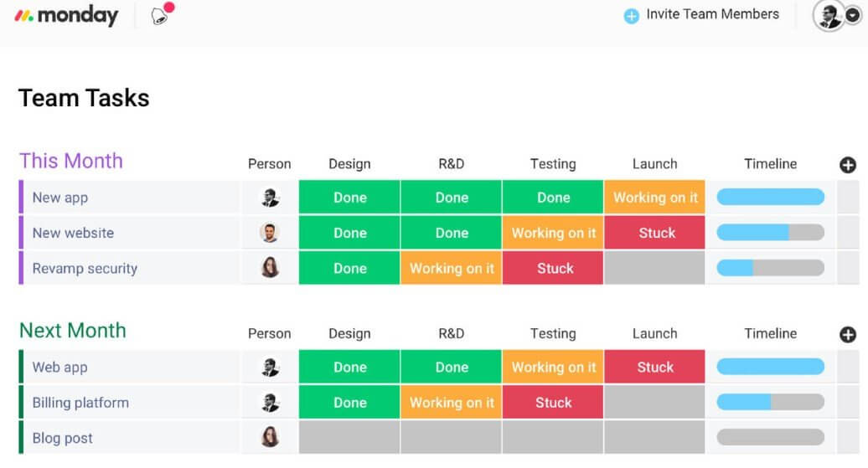Click the Working on it status for Web app Testing
Viewport: 868px width, 468px height.
(x=553, y=367)
